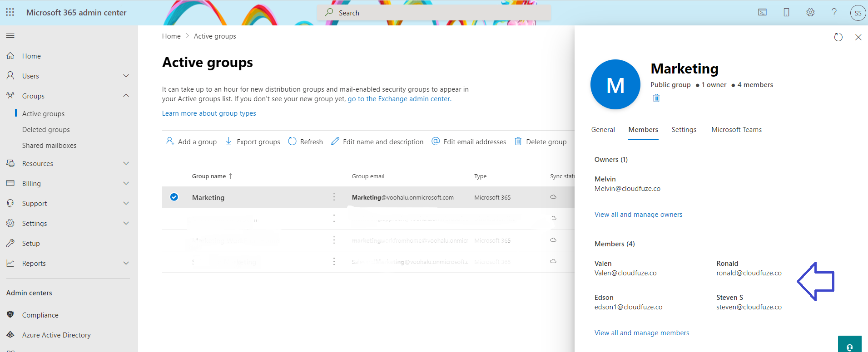This screenshot has height=352, width=868.
Task: Open Azure Active Directory admin center
Action: (x=56, y=335)
